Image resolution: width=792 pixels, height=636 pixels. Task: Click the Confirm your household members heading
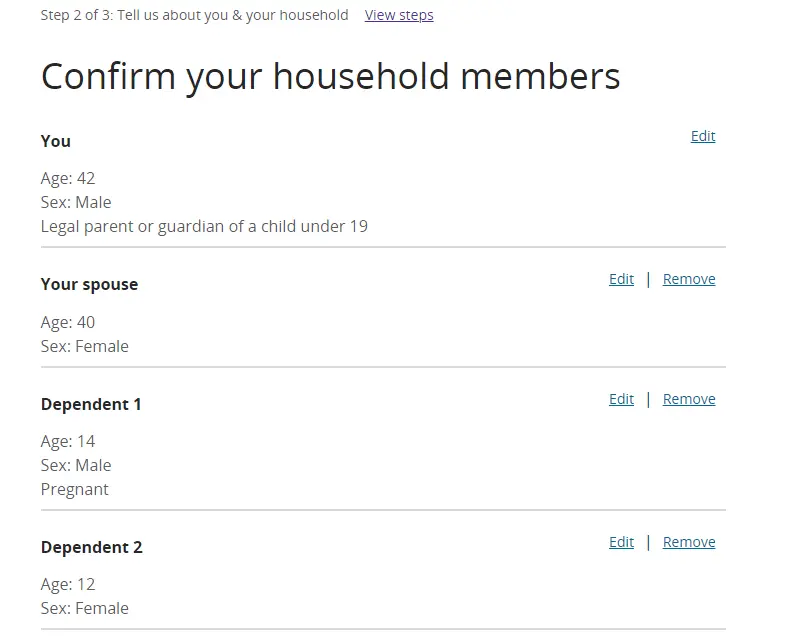[x=330, y=76]
